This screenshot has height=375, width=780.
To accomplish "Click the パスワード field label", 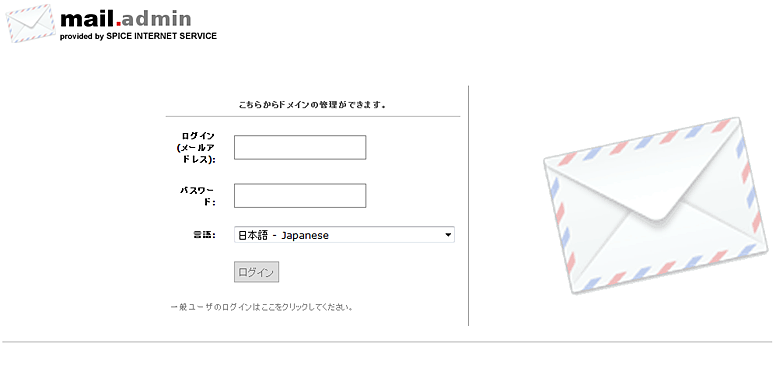I will 197,195.
